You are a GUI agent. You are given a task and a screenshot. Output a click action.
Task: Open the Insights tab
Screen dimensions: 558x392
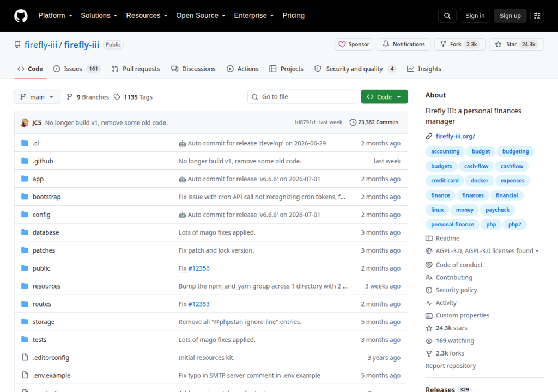pos(424,69)
